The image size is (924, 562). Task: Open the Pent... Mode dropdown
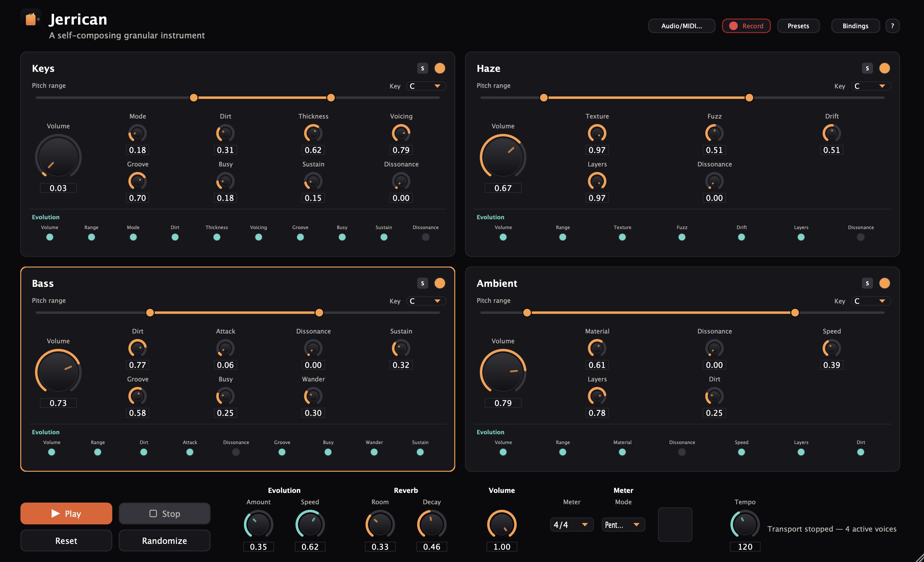pyautogui.click(x=623, y=525)
